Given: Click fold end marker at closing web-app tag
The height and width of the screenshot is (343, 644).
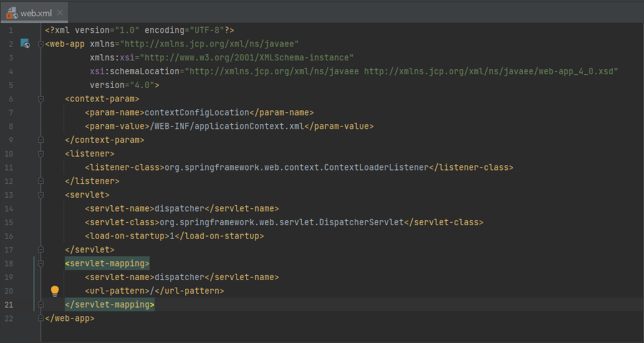Looking at the screenshot, I should click(x=41, y=318).
